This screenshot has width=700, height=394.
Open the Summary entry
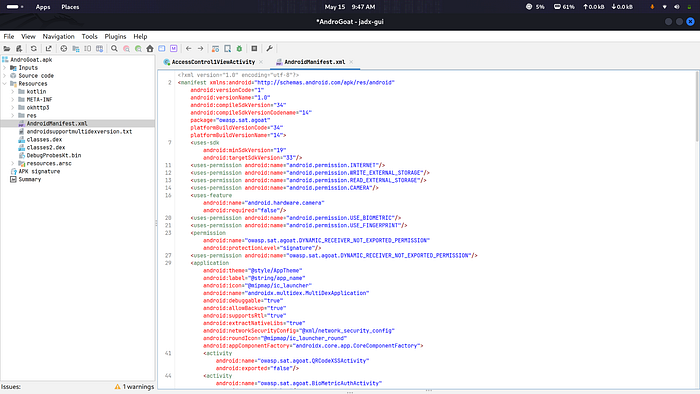pos(29,179)
